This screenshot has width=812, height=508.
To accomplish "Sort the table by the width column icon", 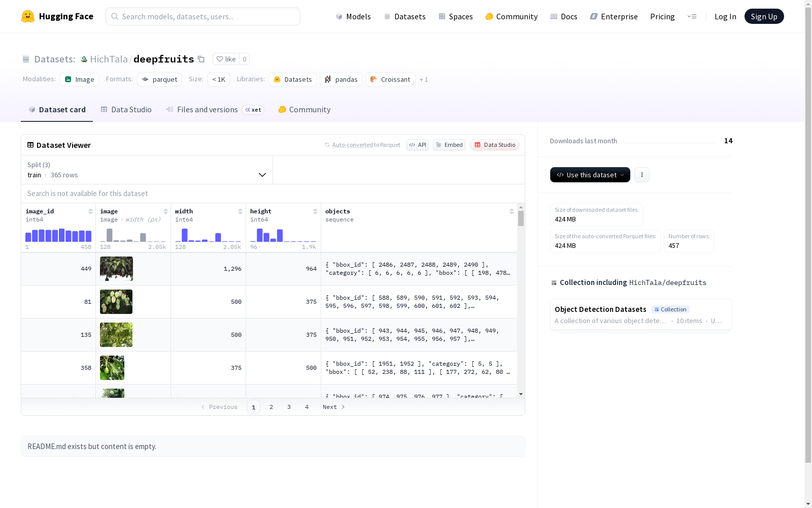I will 240,211.
